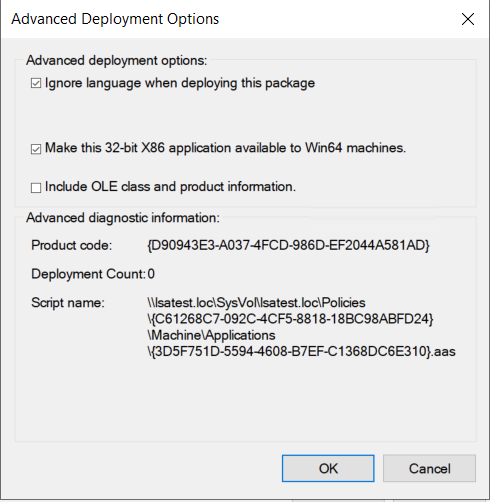Close the Advanced Deployment Options dialog
This screenshot has height=502, width=490.
tap(468, 19)
